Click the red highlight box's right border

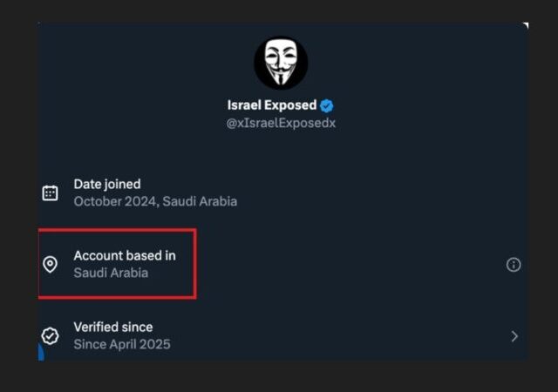point(195,264)
